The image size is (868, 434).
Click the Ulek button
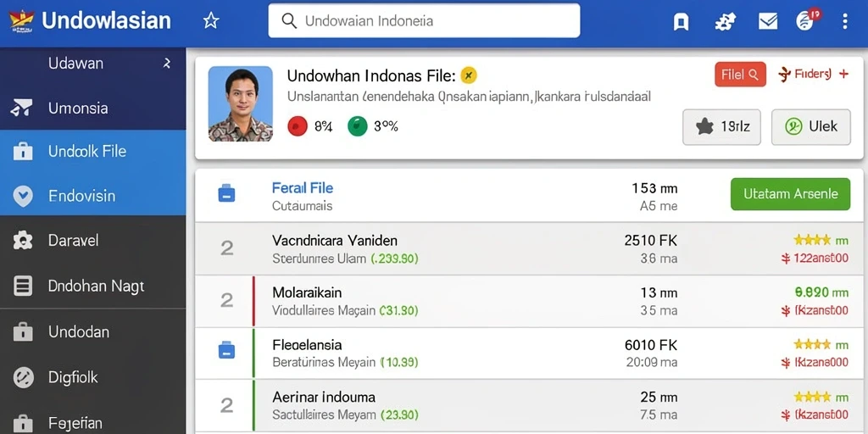[811, 127]
